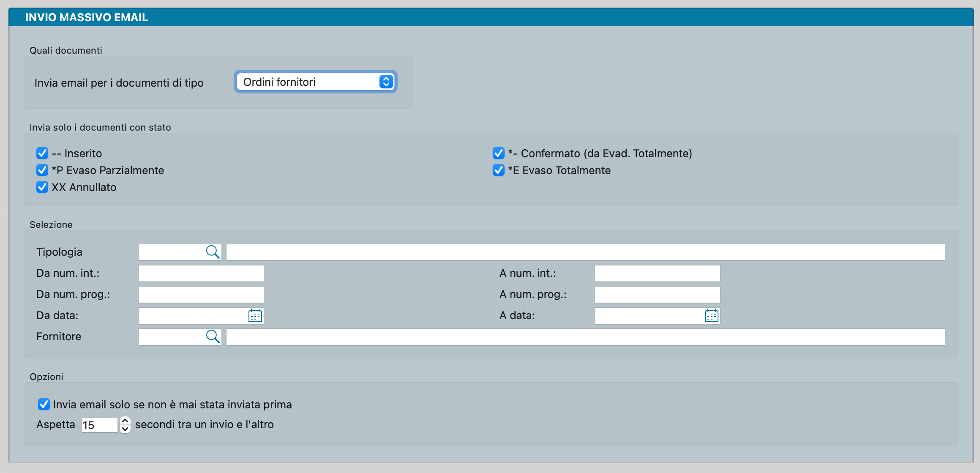Click the Fornitore description field
This screenshot has width=980, height=473.
tap(586, 337)
